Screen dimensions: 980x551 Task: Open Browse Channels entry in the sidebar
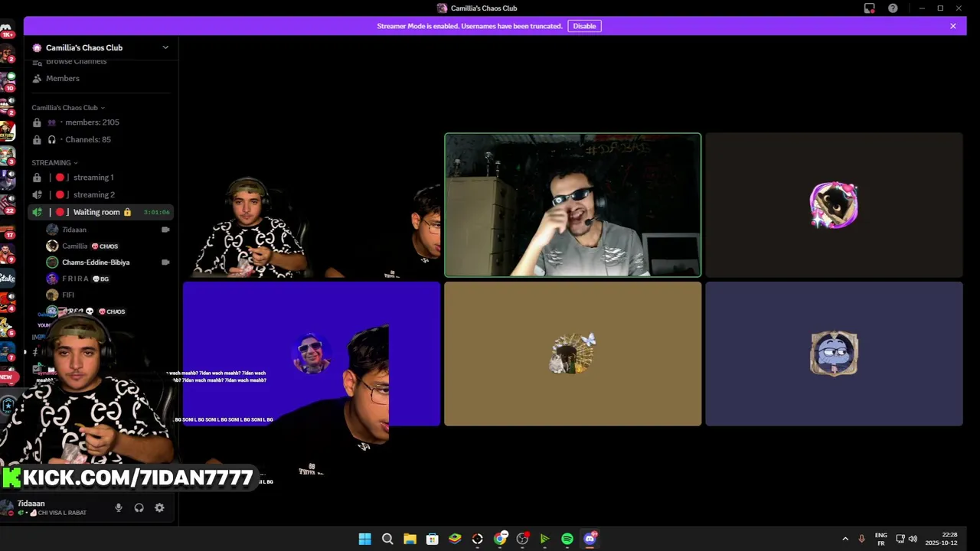pyautogui.click(x=101, y=61)
